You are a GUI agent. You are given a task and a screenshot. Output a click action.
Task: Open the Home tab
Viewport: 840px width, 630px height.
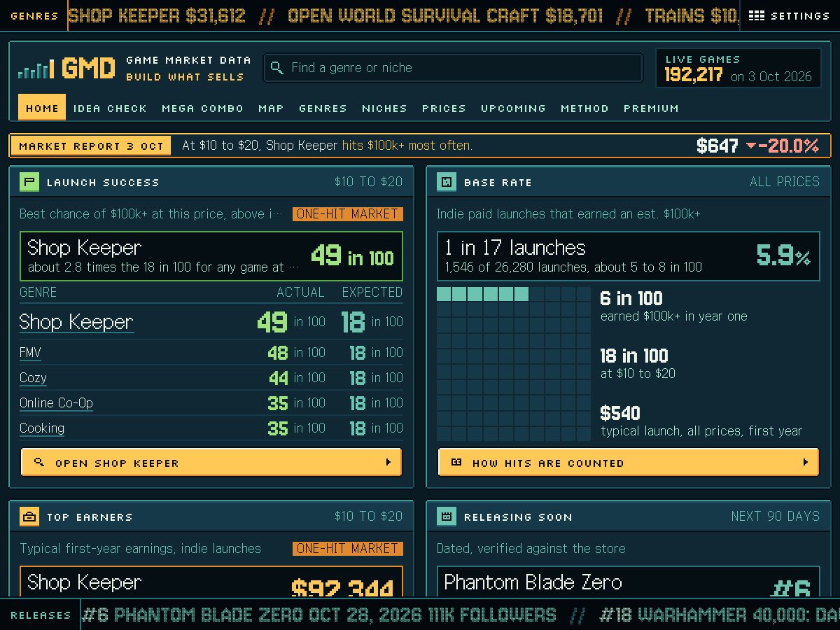pos(42,108)
